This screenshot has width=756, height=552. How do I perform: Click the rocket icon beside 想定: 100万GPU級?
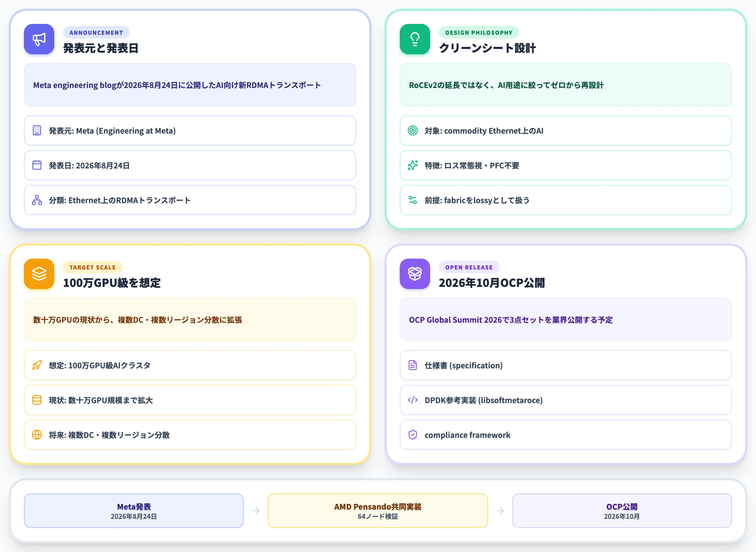(x=37, y=365)
